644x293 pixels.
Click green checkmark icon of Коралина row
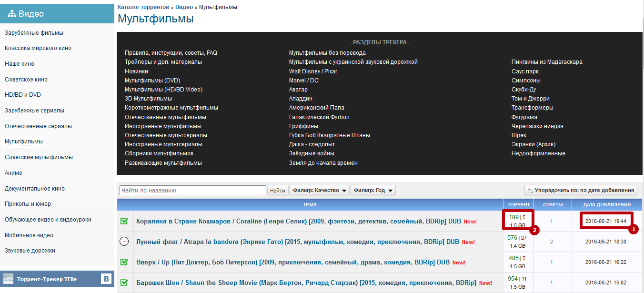pyautogui.click(x=124, y=221)
